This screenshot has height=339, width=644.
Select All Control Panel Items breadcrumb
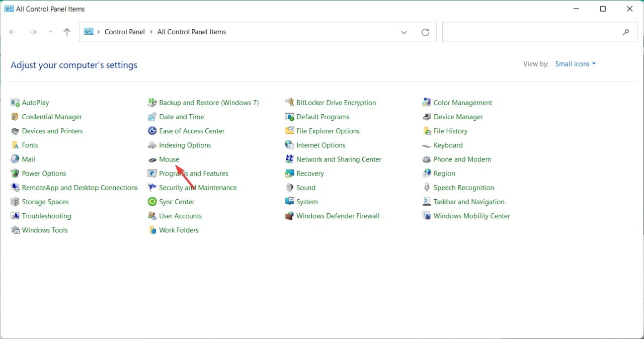pos(191,32)
